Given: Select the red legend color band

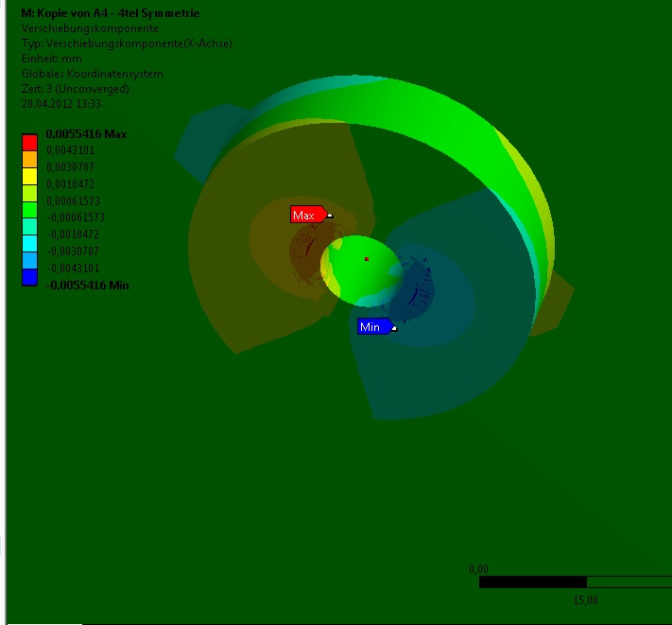Looking at the screenshot, I should [x=29, y=143].
